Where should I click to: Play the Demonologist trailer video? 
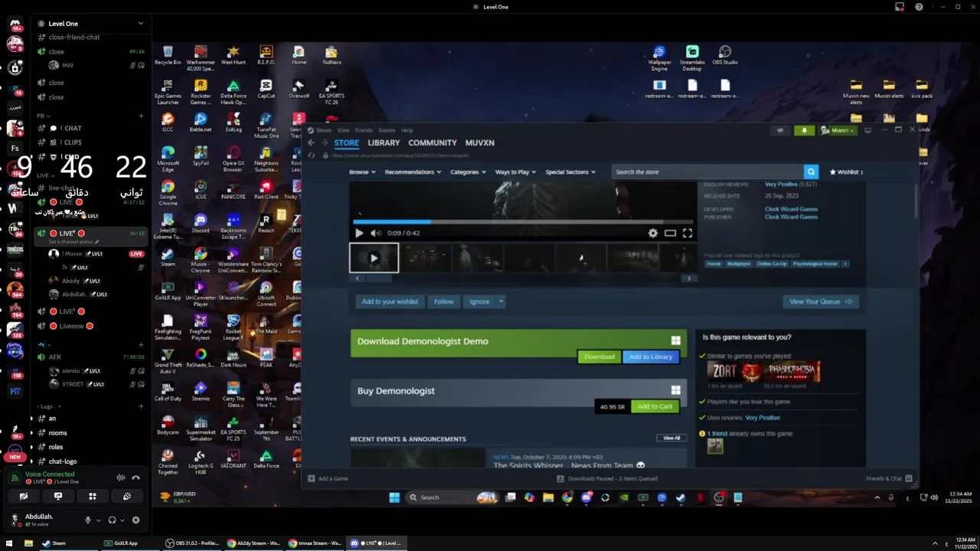pyautogui.click(x=359, y=233)
